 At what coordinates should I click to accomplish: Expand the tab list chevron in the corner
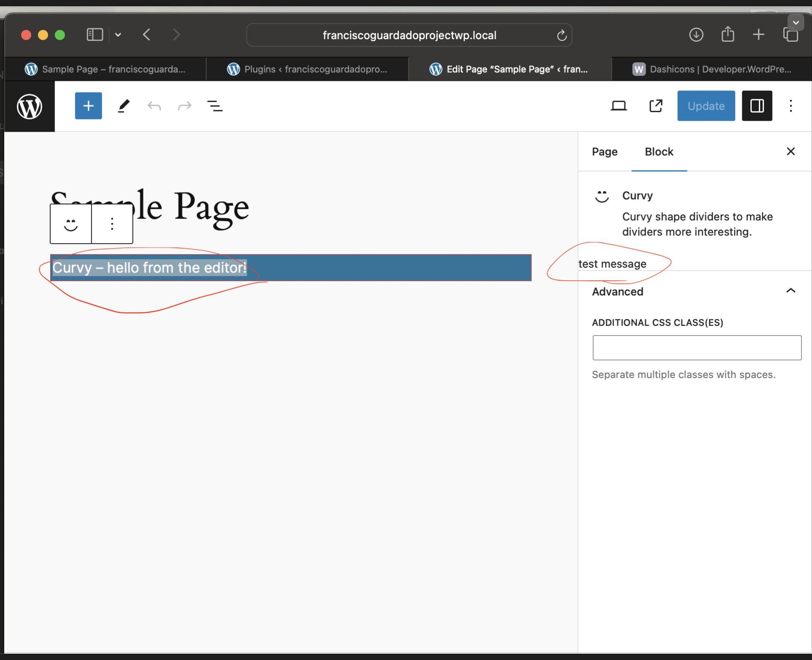[796, 23]
